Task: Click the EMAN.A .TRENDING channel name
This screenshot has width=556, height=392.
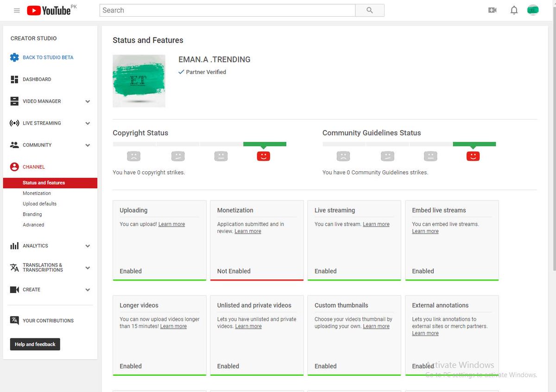Action: [x=215, y=59]
